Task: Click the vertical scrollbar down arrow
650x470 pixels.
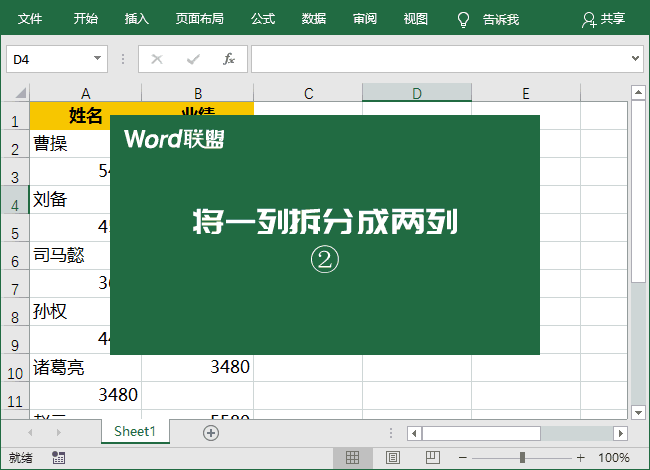Action: (638, 412)
